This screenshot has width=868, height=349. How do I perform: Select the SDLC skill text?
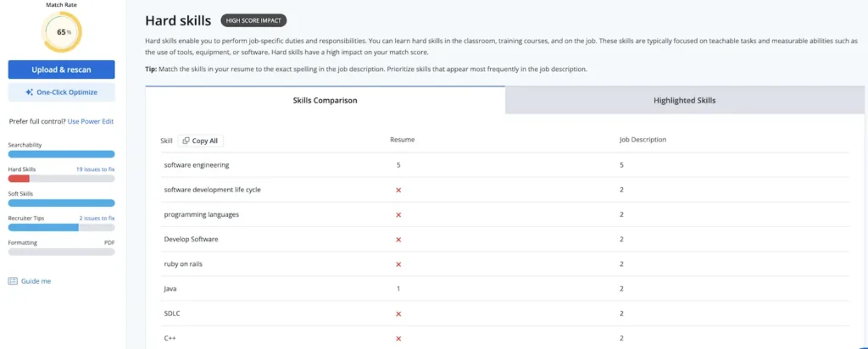(x=172, y=313)
